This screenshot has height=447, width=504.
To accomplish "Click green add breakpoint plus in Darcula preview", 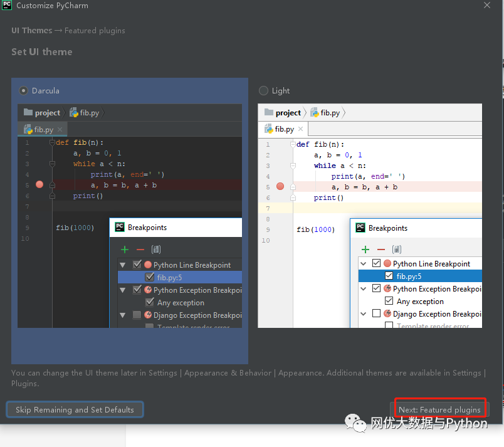I will point(125,250).
